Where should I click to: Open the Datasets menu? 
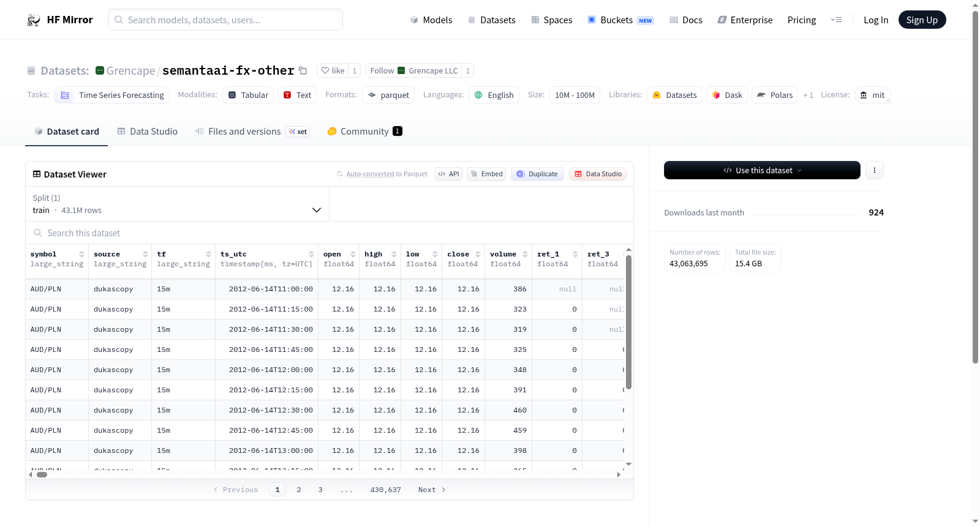click(491, 20)
